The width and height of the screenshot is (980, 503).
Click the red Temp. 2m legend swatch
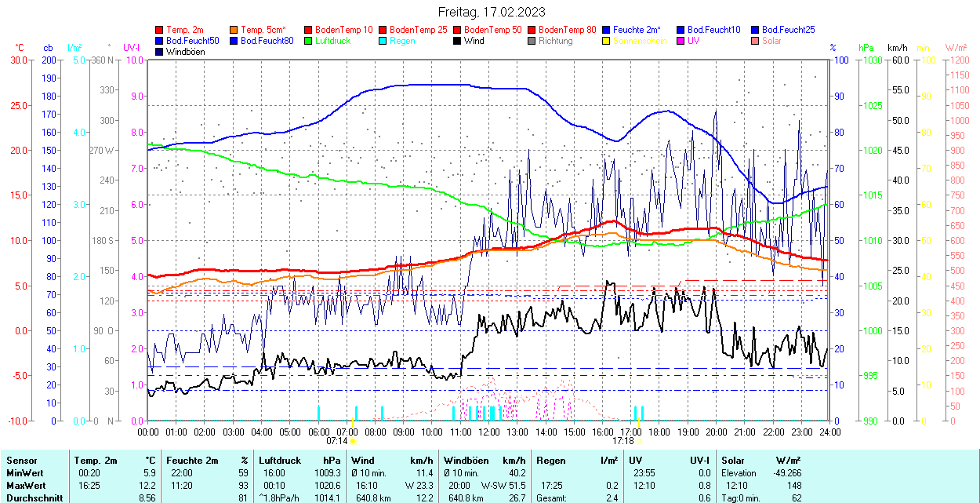(x=160, y=29)
